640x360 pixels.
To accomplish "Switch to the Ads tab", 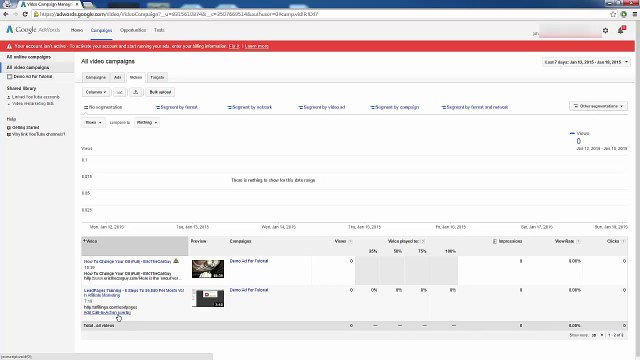I will tap(118, 77).
